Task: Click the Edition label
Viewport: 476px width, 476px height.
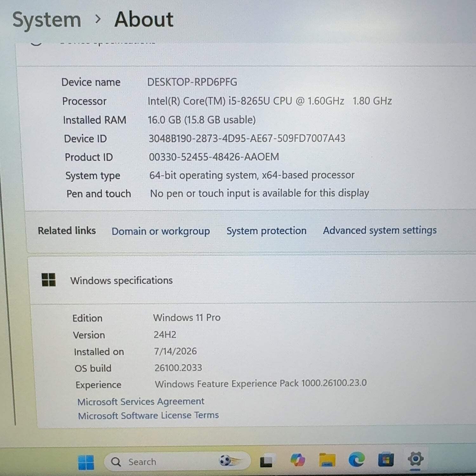Action: 87,318
